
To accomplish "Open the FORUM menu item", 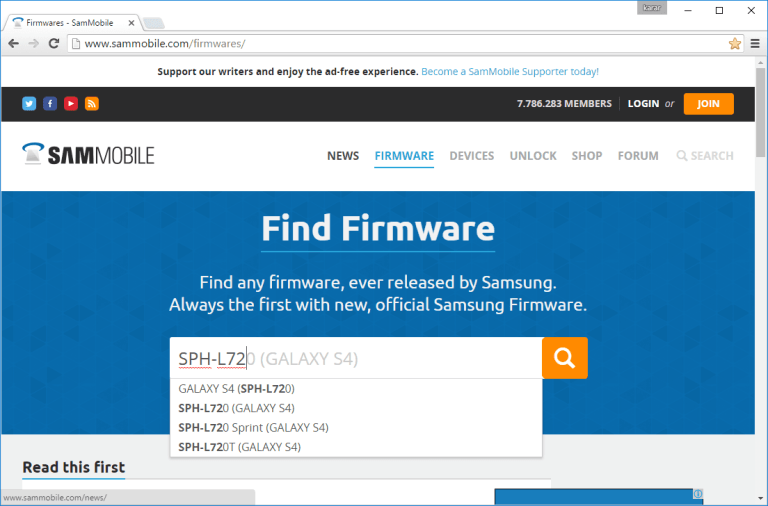I will [x=638, y=156].
